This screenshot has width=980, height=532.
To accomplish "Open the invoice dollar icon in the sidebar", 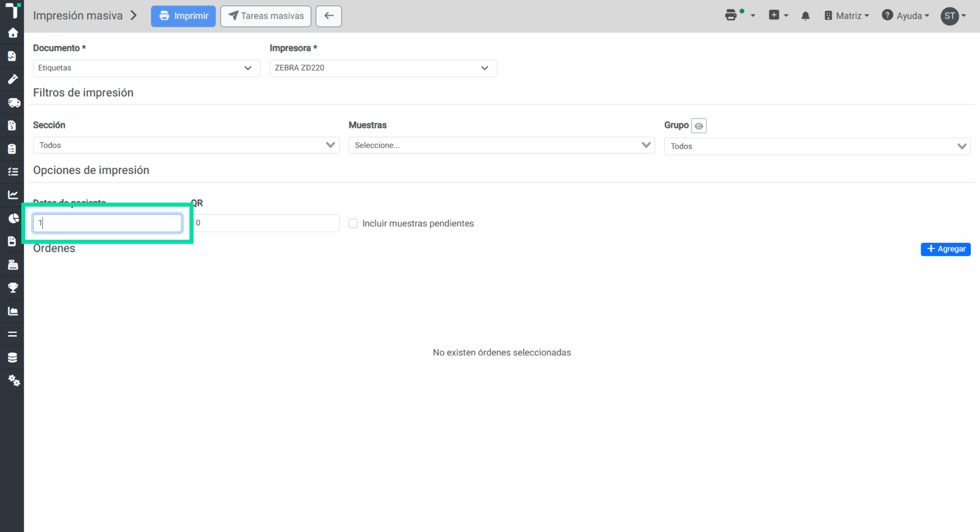I will (12, 125).
